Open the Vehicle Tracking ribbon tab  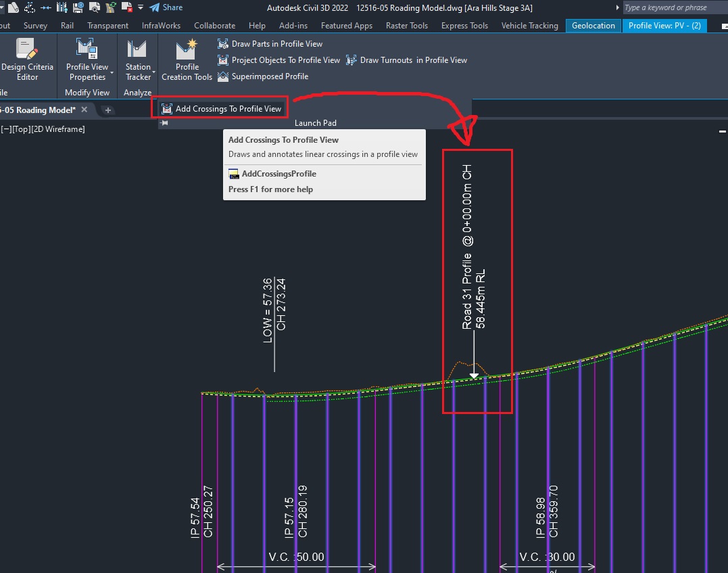pos(529,26)
